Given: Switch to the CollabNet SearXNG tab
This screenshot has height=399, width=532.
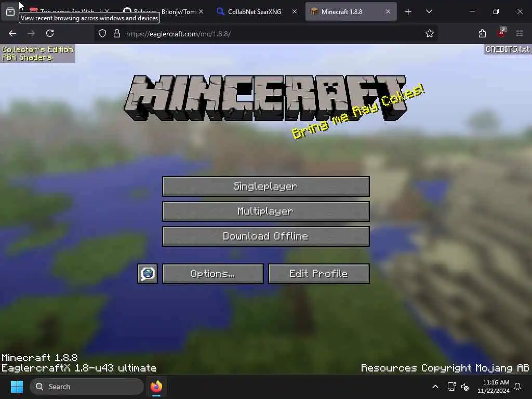Looking at the screenshot, I should coord(255,11).
